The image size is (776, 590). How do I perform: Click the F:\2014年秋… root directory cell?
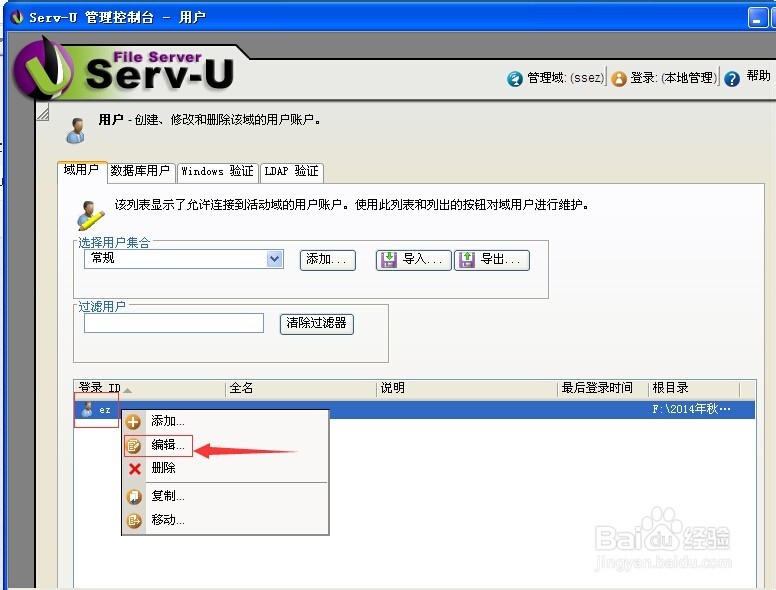tap(691, 409)
